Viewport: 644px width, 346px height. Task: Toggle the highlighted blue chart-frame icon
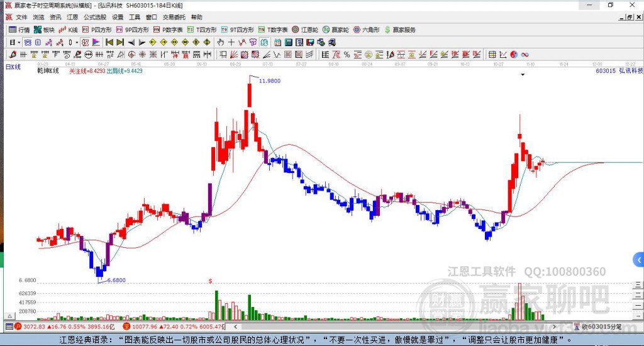(x=28, y=42)
